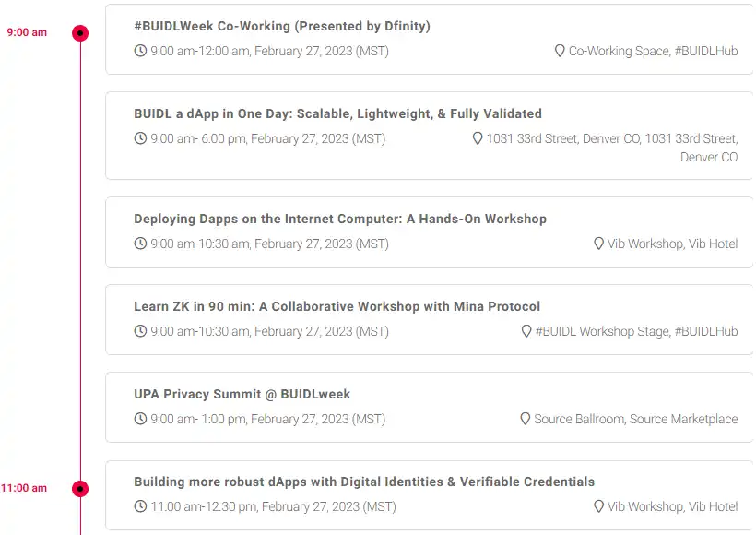Click the clock icon for the 11:00 am event
The width and height of the screenshot is (756, 535).
140,506
